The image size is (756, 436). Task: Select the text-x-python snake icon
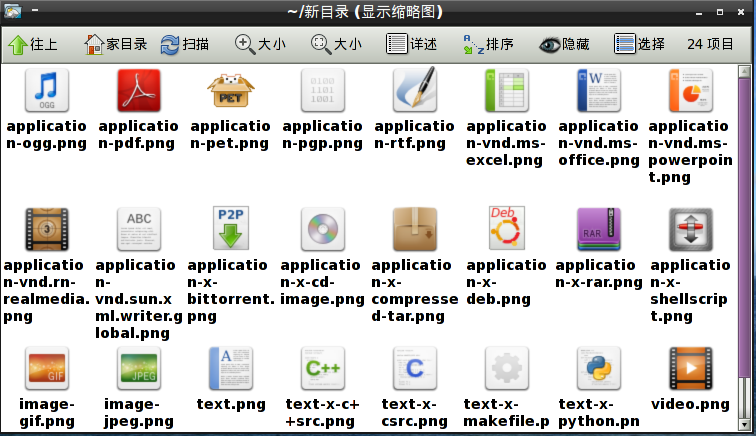(599, 368)
